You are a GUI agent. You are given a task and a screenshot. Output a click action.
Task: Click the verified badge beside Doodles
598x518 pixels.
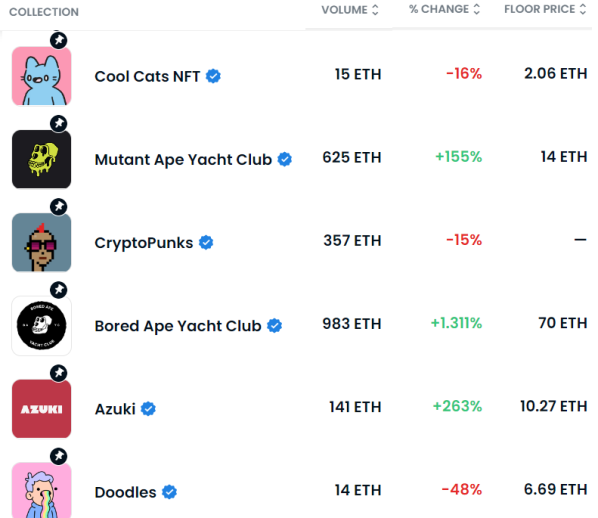tap(169, 492)
